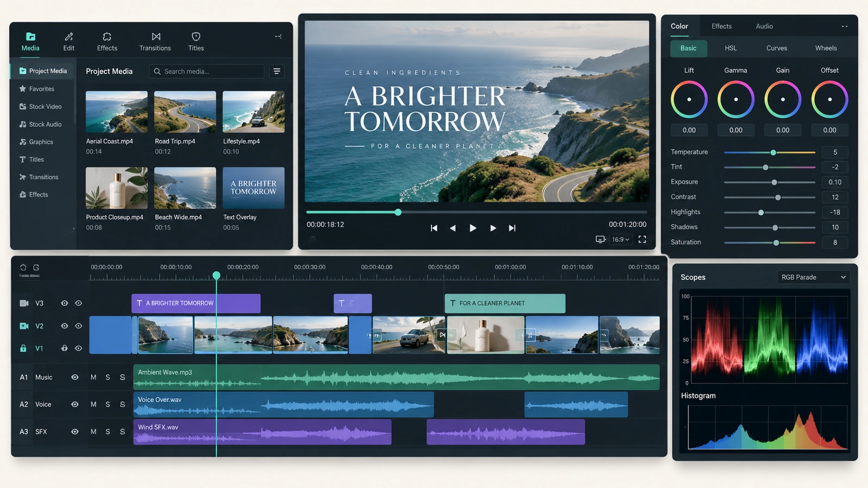Image resolution: width=868 pixels, height=488 pixels.
Task: Click the Lift color wheel
Action: [689, 99]
